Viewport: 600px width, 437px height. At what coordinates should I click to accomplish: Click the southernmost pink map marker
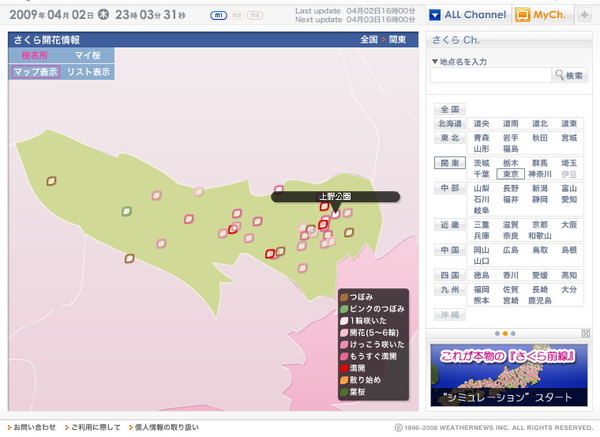pyautogui.click(x=303, y=268)
